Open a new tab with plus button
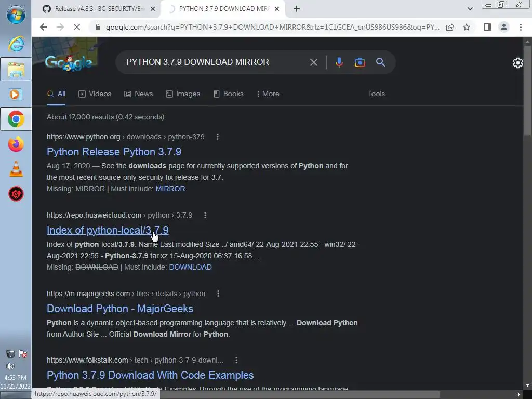Viewport: 532px width, 399px height. (297, 9)
